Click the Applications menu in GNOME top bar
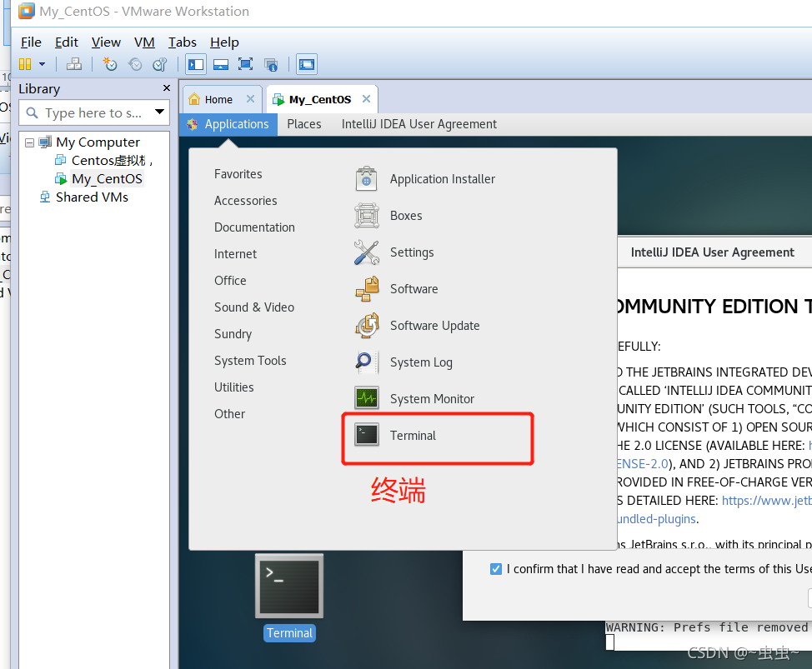The image size is (812, 669). (x=228, y=124)
